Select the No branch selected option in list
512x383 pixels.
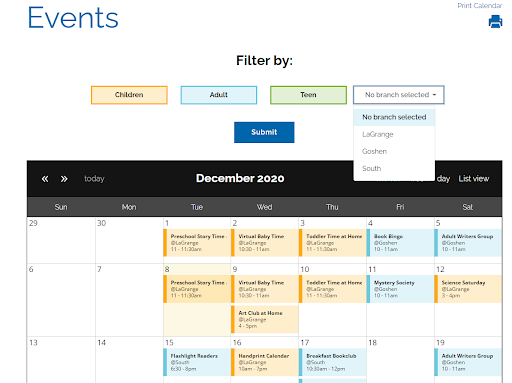click(x=394, y=117)
